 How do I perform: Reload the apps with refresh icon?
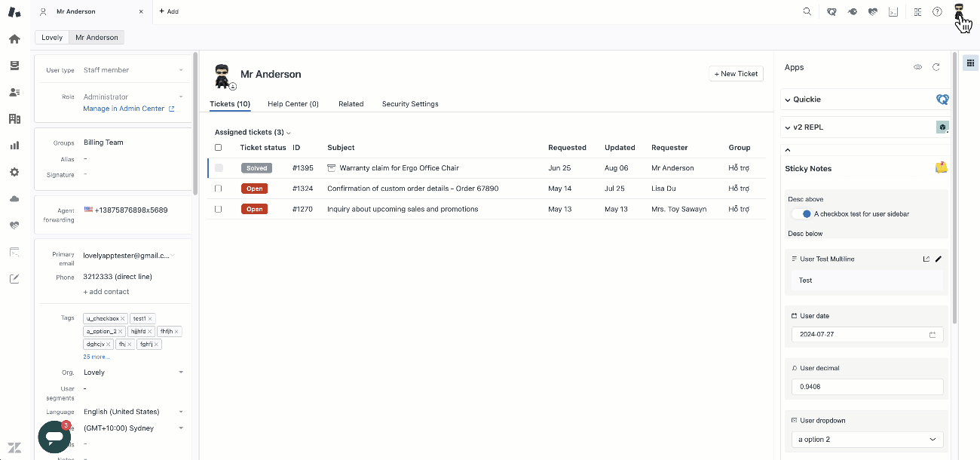pos(936,67)
